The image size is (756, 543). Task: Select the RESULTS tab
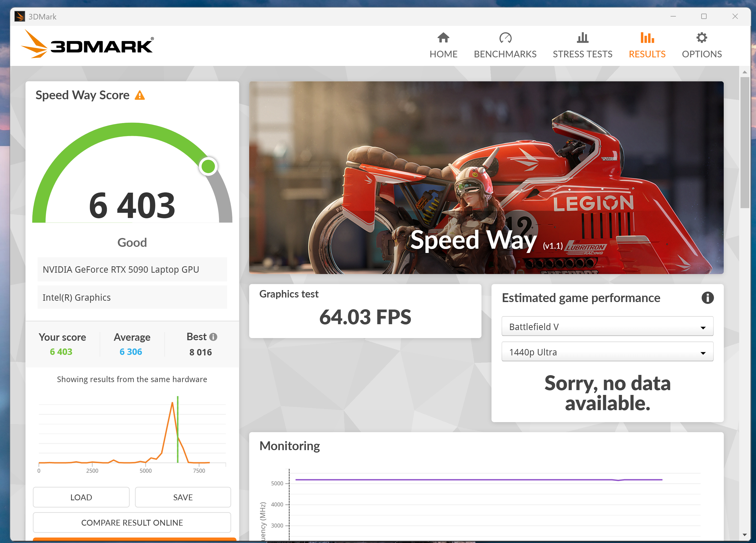(x=647, y=46)
